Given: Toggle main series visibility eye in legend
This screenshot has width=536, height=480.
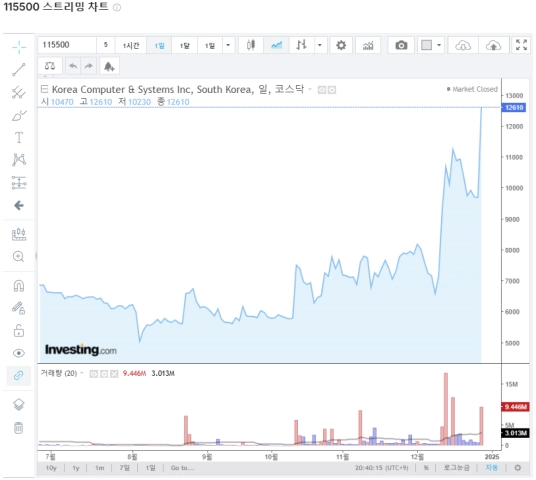Looking at the screenshot, I should pos(322,90).
